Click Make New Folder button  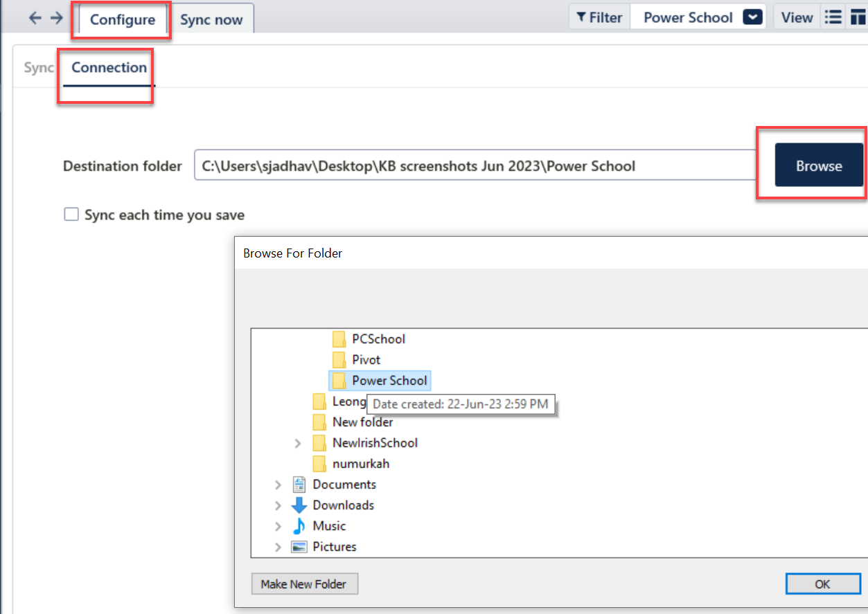303,584
